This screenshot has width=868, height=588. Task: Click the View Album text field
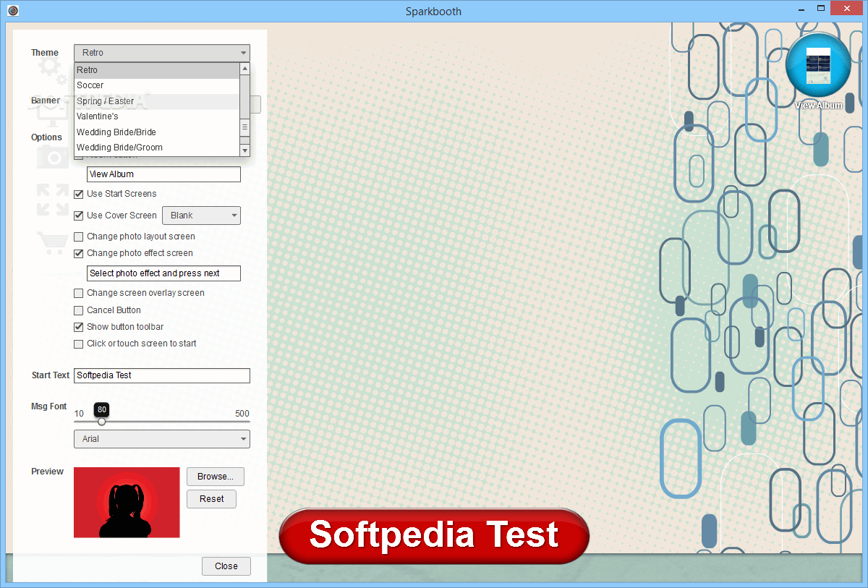163,174
